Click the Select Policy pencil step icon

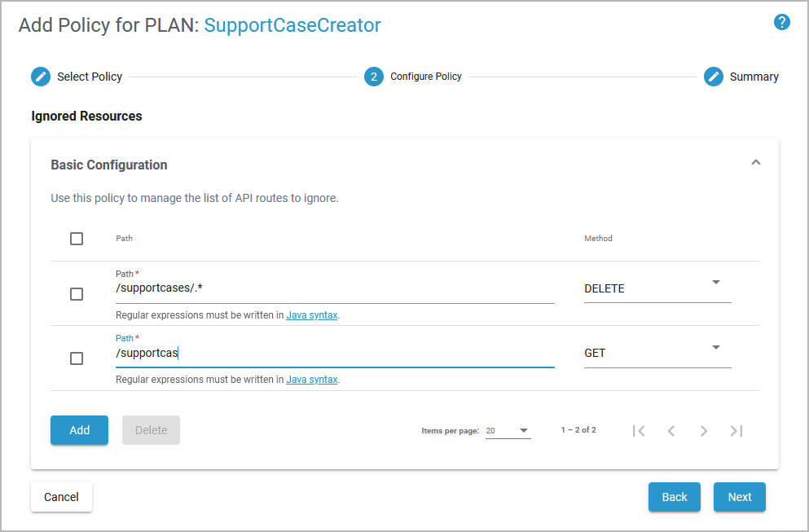(x=41, y=77)
